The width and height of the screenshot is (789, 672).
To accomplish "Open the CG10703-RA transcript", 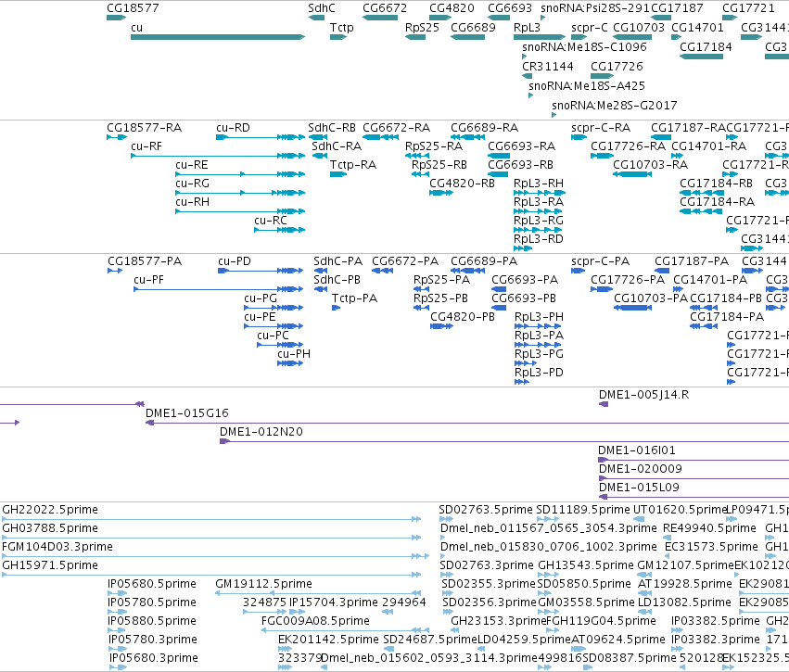I will (632, 174).
